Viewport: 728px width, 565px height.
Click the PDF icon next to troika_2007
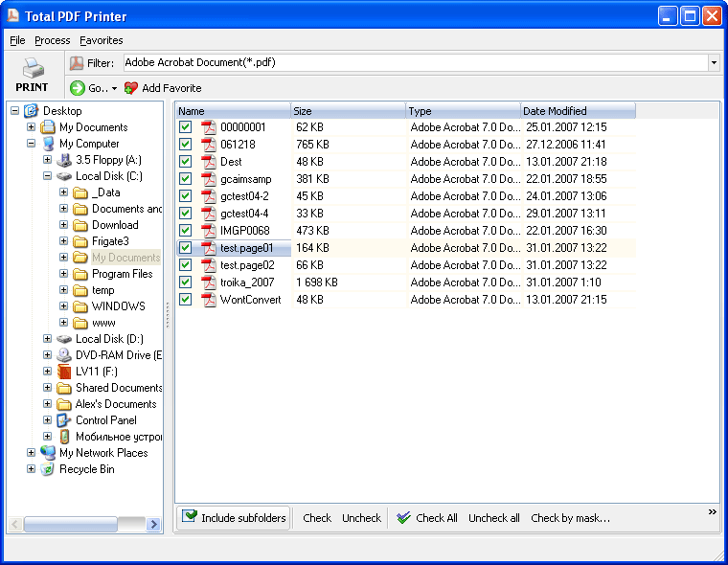pyautogui.click(x=208, y=282)
